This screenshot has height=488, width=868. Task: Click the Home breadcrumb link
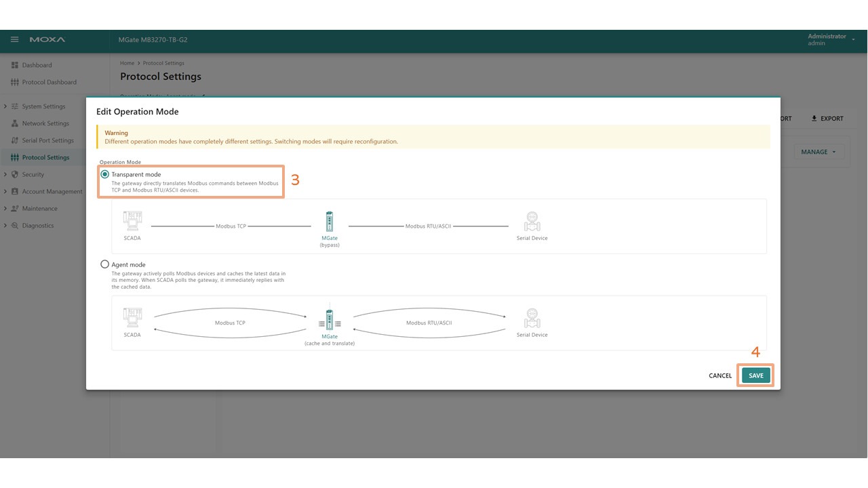[x=127, y=63]
